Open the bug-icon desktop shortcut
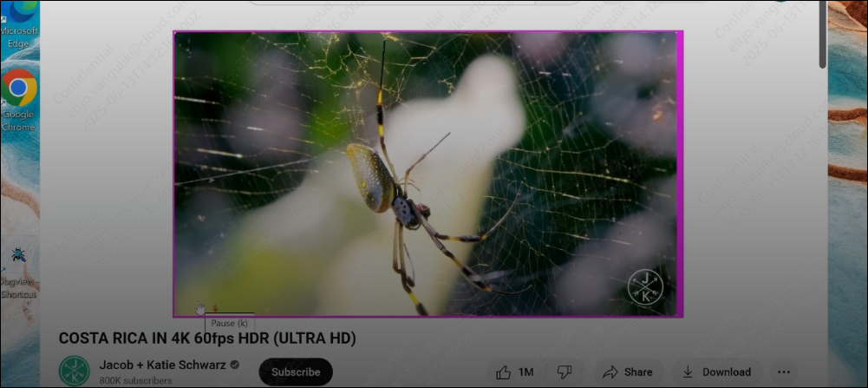The height and width of the screenshot is (388, 868). (18, 255)
